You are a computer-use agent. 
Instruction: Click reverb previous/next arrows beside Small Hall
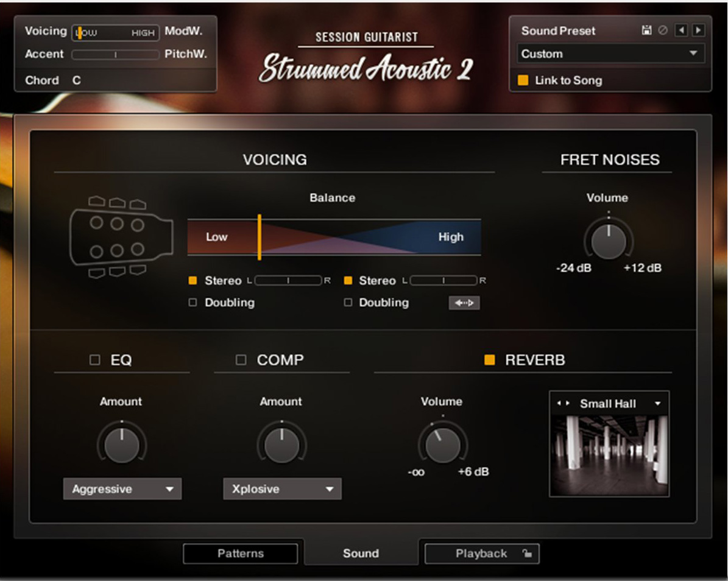tap(563, 403)
